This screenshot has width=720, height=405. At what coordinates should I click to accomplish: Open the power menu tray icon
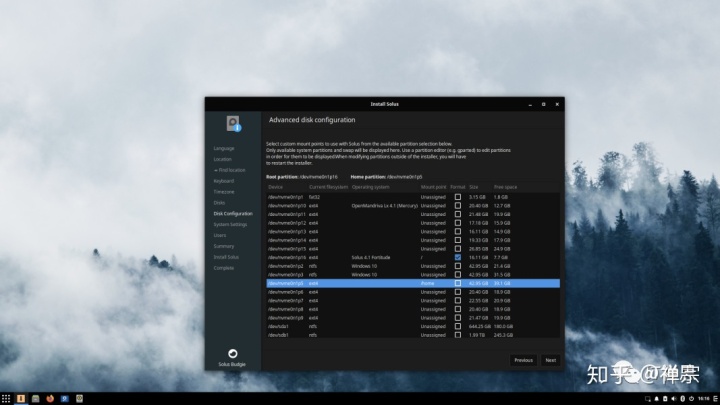point(691,399)
